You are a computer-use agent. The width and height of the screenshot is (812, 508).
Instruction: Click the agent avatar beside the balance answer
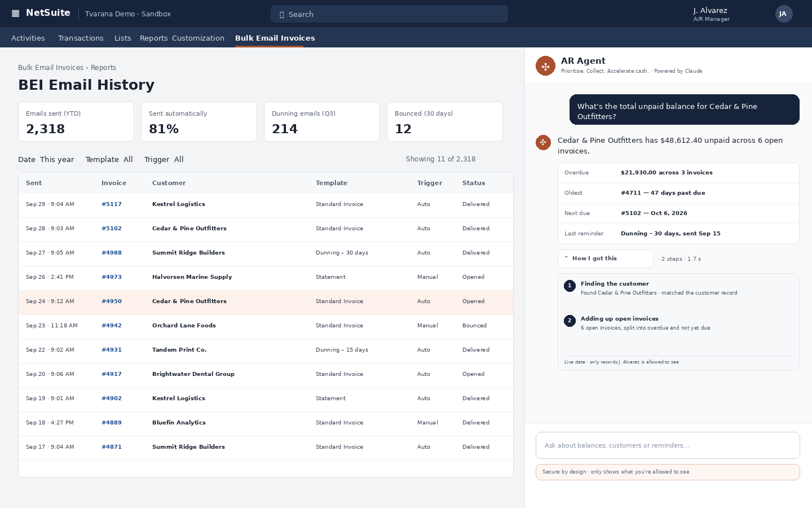tap(543, 142)
